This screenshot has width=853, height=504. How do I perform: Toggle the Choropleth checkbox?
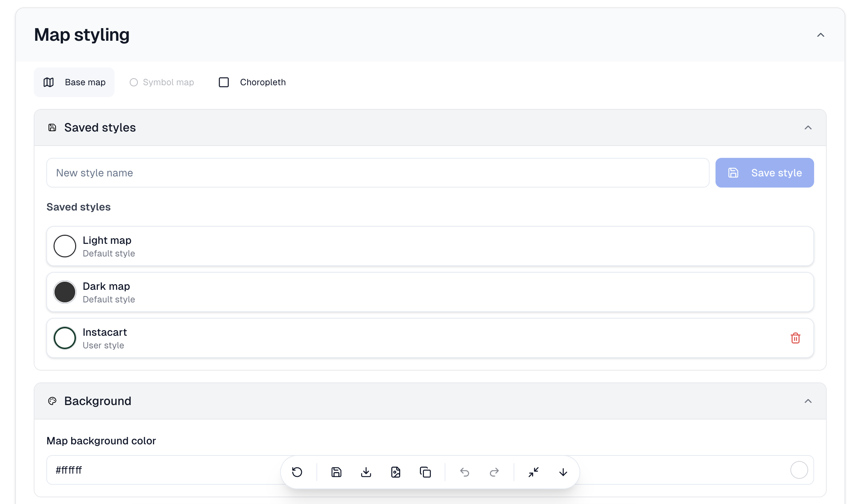pyautogui.click(x=224, y=82)
